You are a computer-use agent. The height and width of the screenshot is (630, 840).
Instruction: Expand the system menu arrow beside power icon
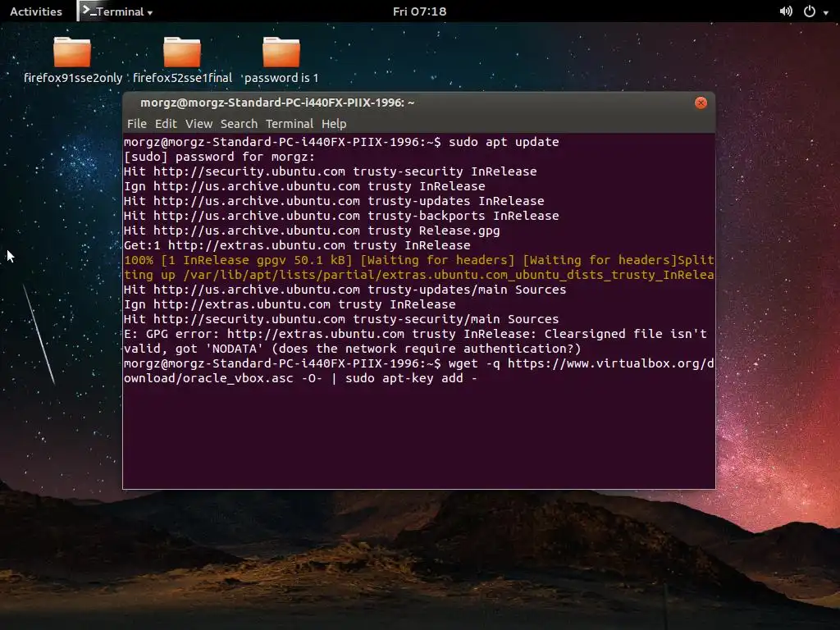point(826,13)
